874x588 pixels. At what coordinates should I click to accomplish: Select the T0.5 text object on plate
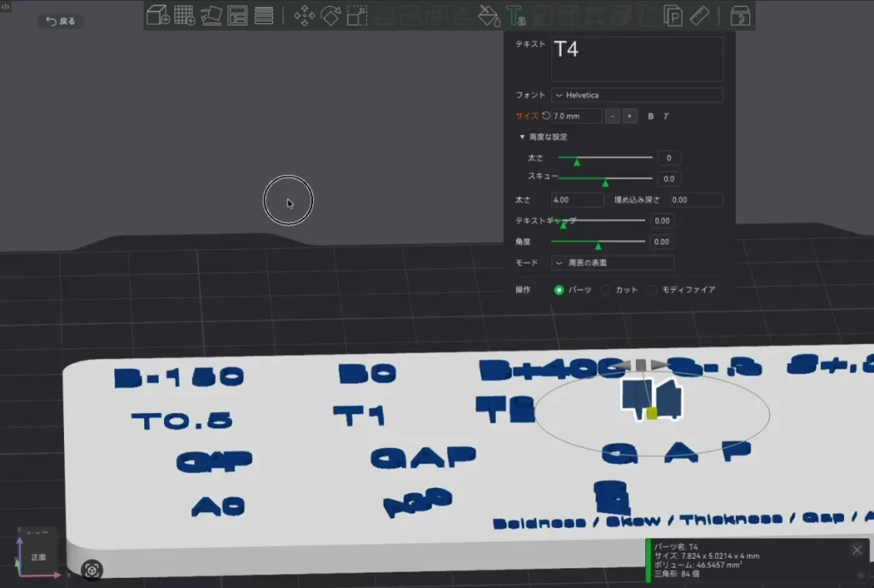pos(183,420)
